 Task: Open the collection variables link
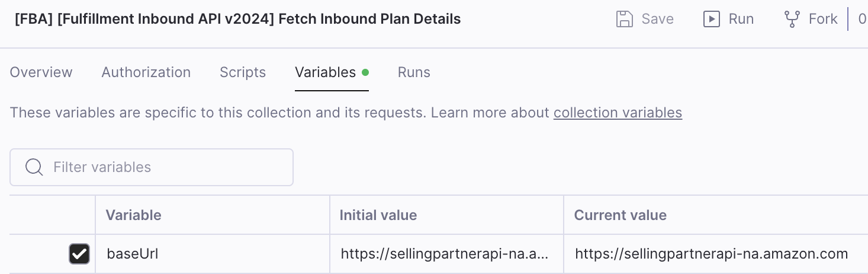[x=618, y=113]
